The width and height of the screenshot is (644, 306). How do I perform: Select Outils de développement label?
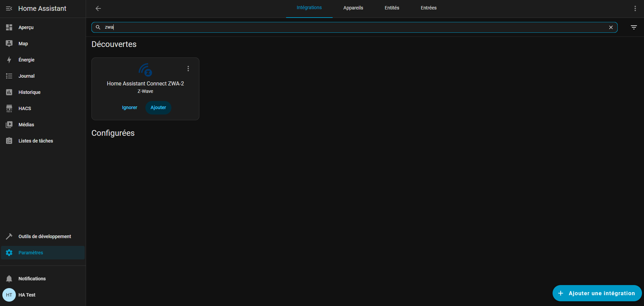coord(45,236)
